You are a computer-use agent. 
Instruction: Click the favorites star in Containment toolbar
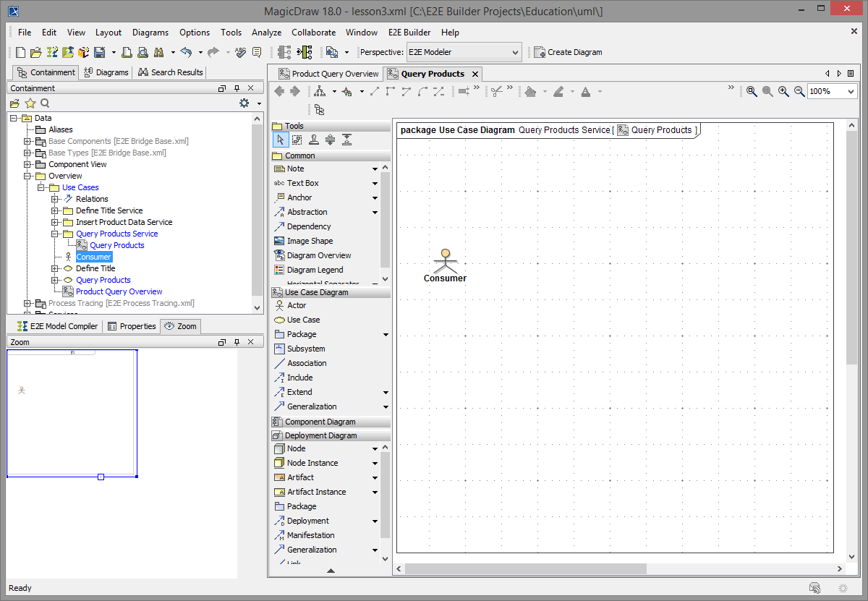point(30,103)
